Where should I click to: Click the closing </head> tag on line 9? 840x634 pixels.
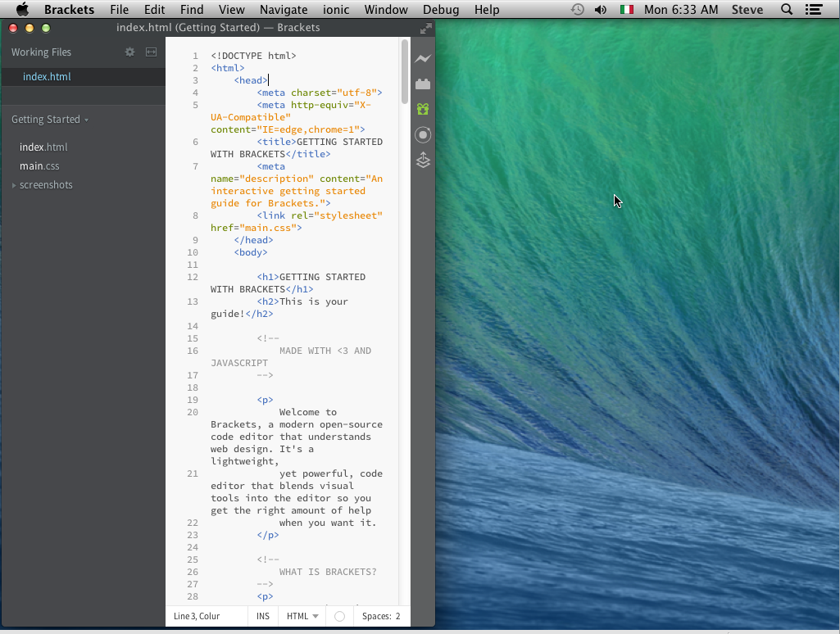(253, 240)
